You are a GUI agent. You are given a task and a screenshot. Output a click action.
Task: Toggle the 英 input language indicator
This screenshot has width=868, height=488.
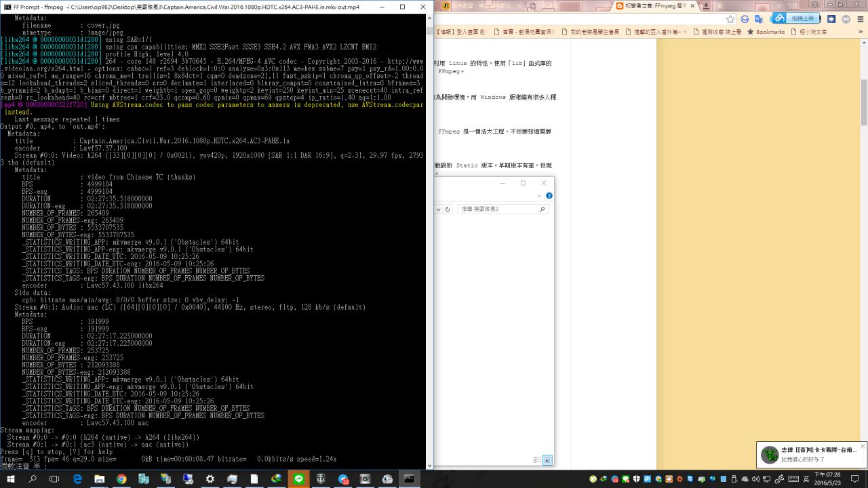click(x=806, y=479)
